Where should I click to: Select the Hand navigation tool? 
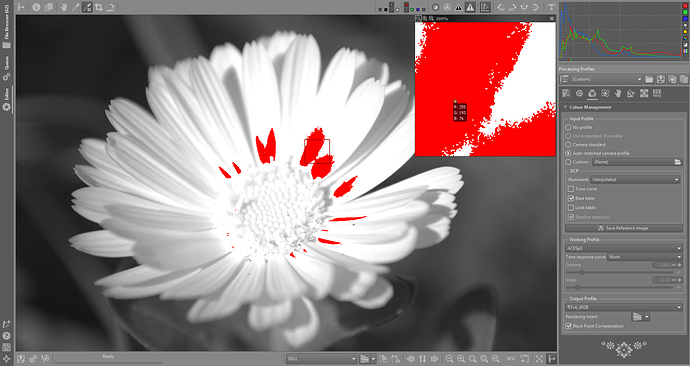tap(64, 7)
